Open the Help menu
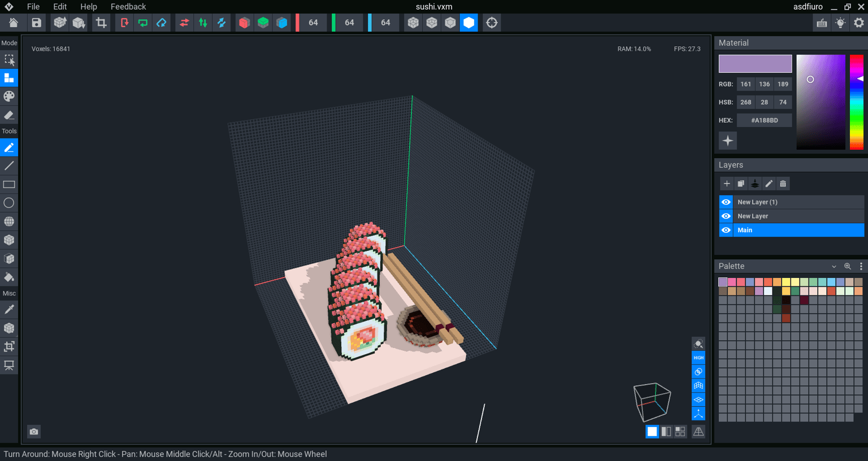This screenshot has height=461, width=868. click(x=89, y=7)
